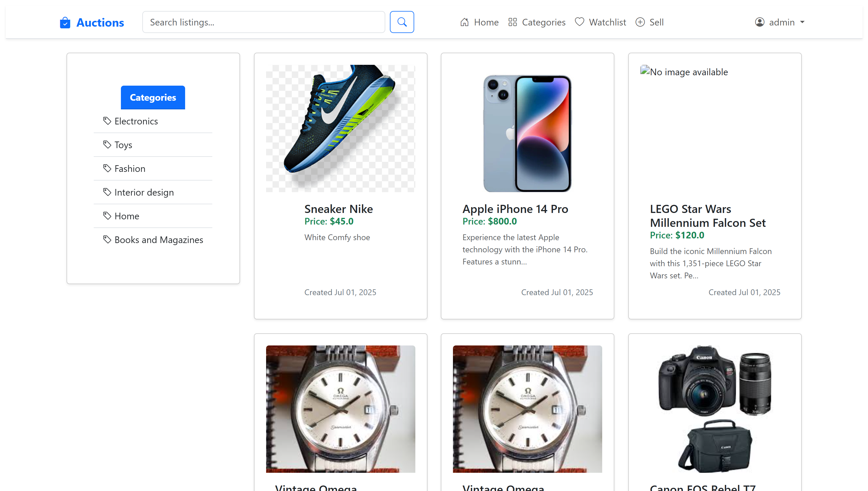Click the magnifier search icon

[401, 22]
